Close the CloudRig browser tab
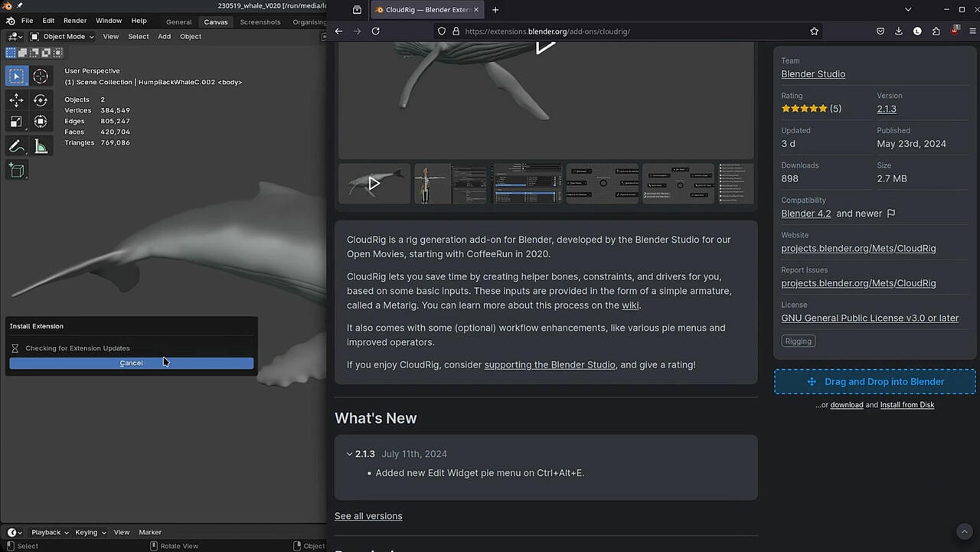The image size is (980, 552). pos(475,10)
